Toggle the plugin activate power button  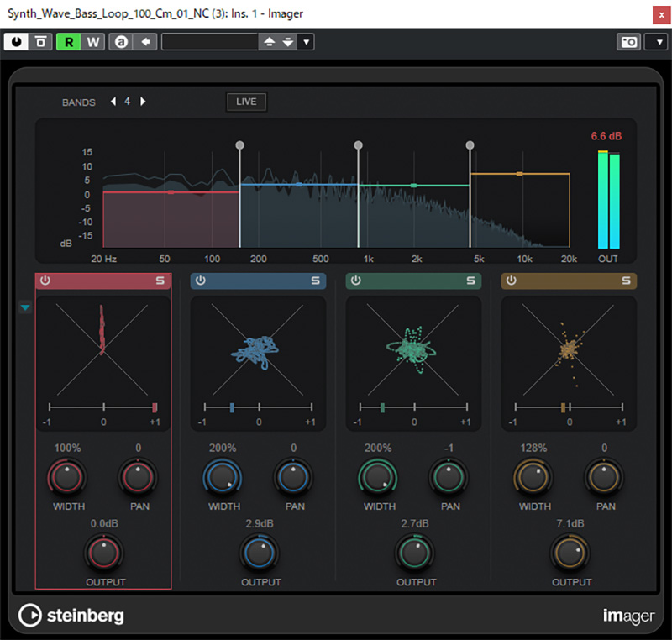click(x=16, y=42)
